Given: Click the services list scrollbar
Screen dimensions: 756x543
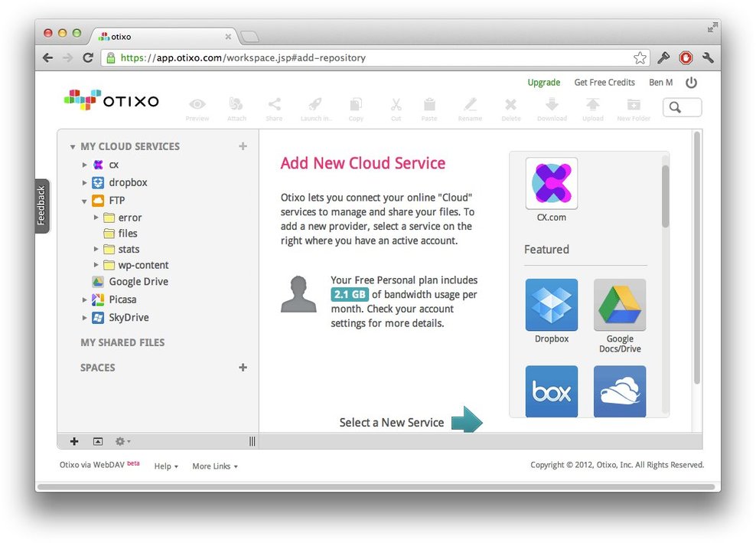Looking at the screenshot, I should click(666, 195).
